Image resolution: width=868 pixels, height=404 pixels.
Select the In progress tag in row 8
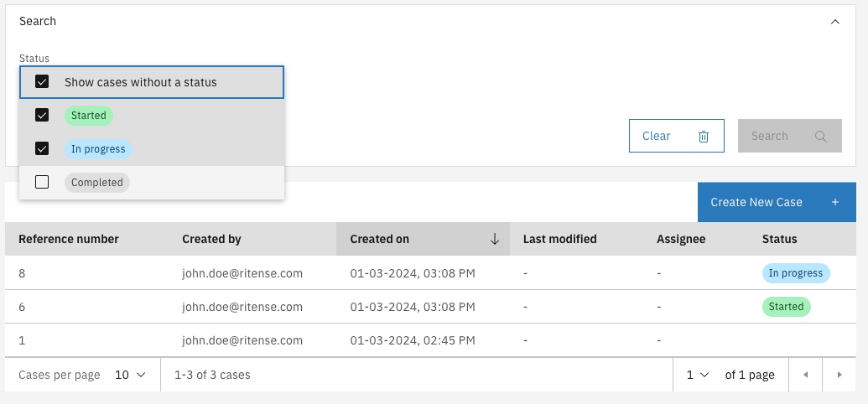tap(795, 273)
